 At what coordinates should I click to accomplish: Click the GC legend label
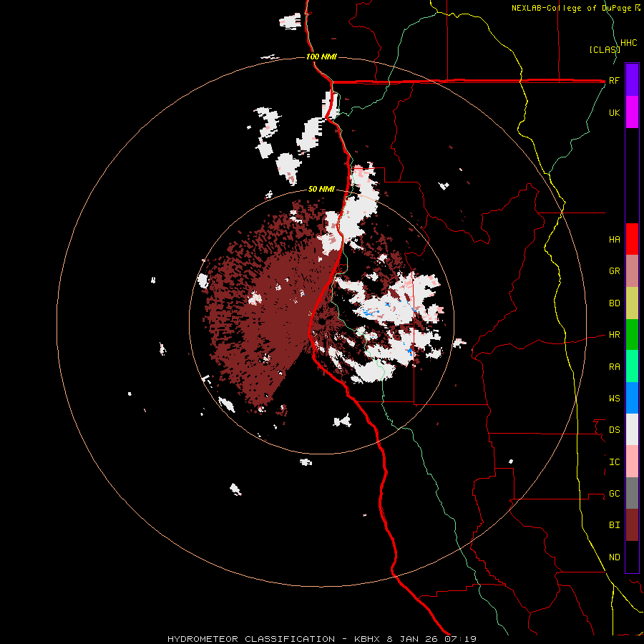[615, 494]
